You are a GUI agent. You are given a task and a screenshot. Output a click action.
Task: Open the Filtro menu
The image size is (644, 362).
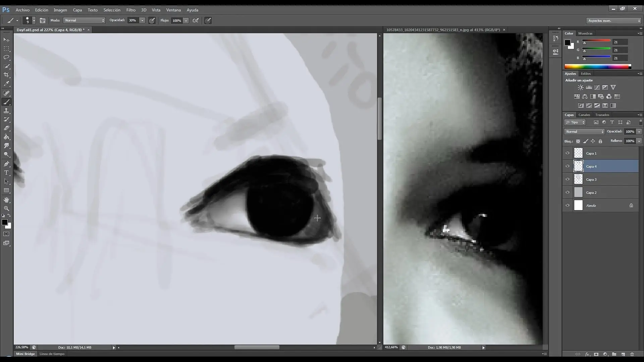[131, 10]
